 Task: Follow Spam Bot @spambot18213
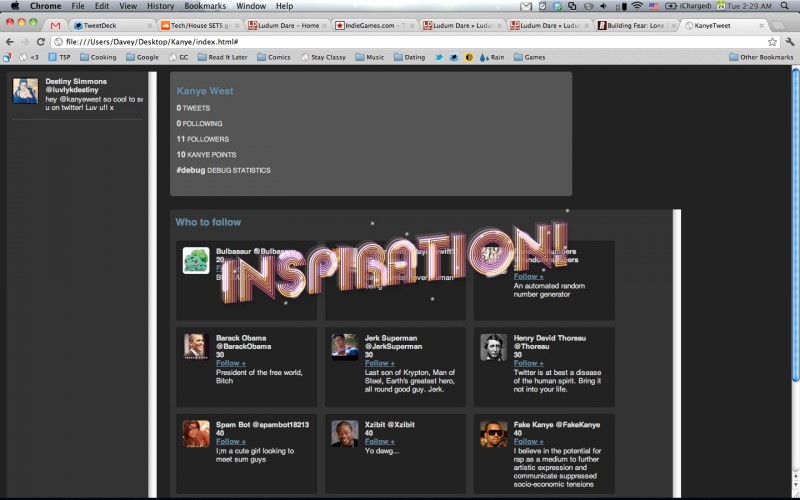[x=231, y=441]
